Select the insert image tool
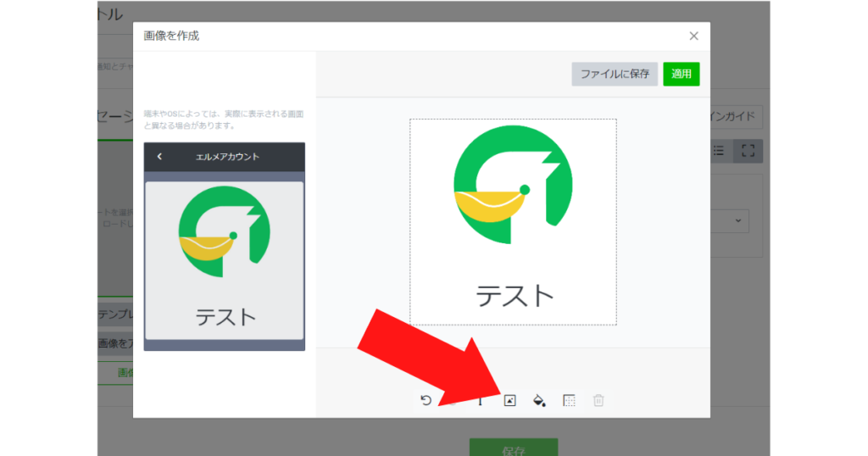This screenshot has width=868, height=456. (509, 400)
